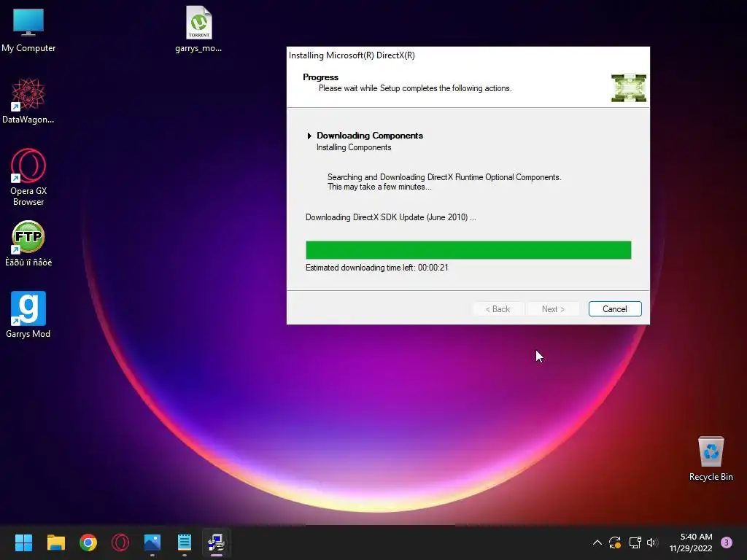Open the Windows Start menu

click(x=23, y=542)
